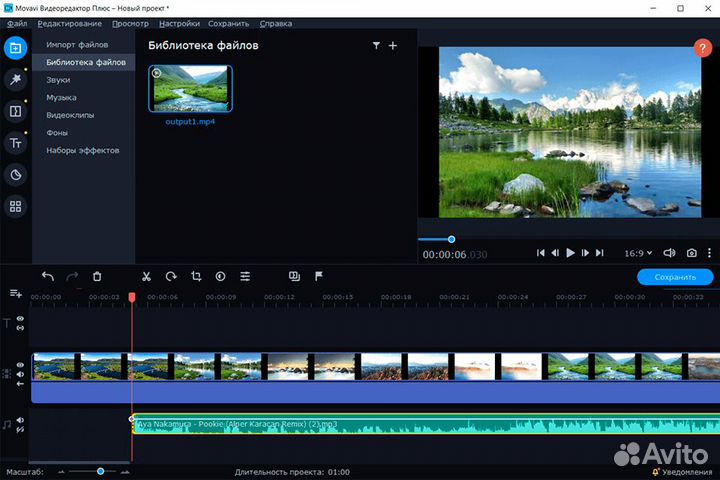Image resolution: width=720 pixels, height=480 pixels.
Task: Expand the library filter options
Action: point(376,46)
